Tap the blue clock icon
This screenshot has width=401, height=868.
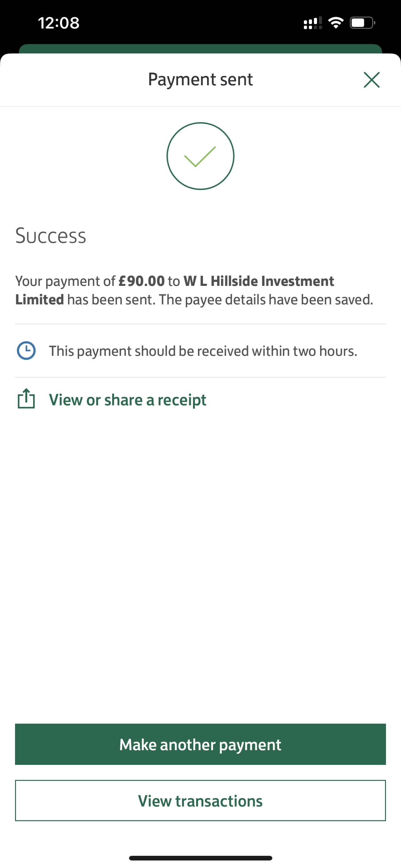(26, 351)
